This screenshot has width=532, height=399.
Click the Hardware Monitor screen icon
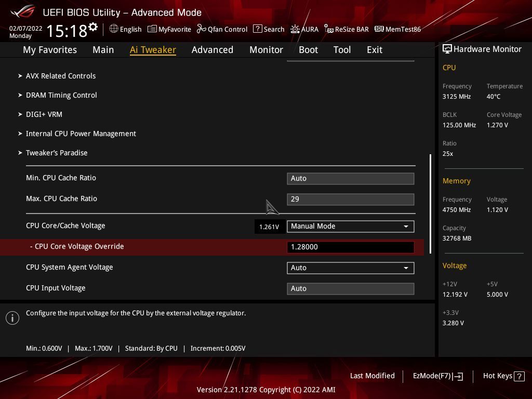447,49
